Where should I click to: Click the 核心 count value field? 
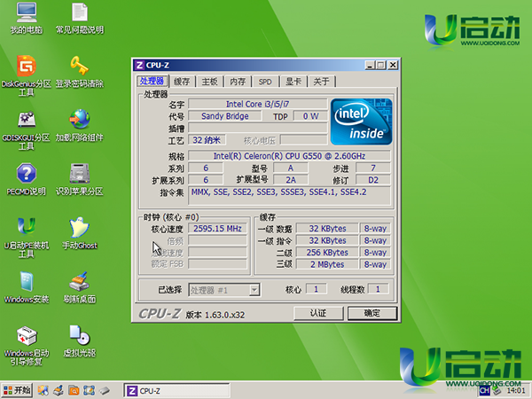click(317, 289)
